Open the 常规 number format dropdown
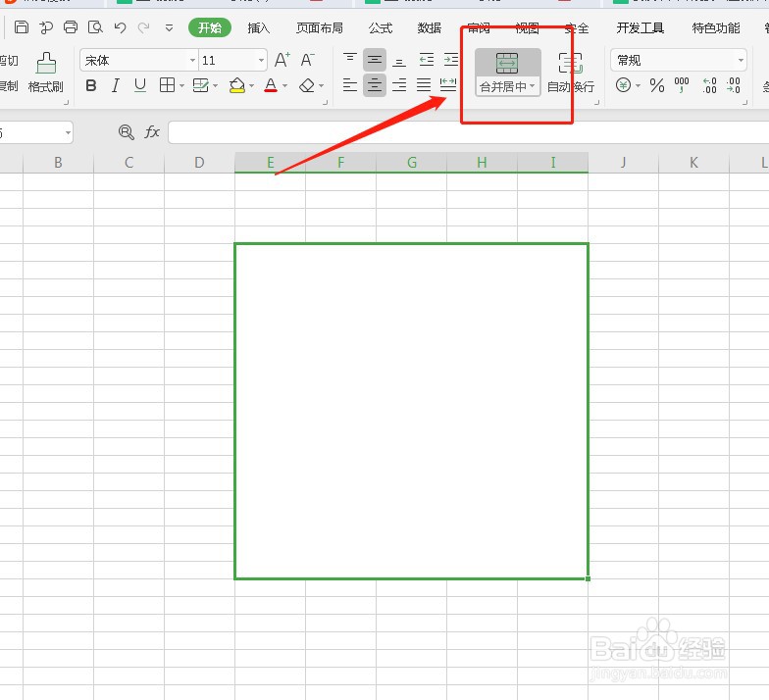The width and height of the screenshot is (769, 700). click(741, 61)
